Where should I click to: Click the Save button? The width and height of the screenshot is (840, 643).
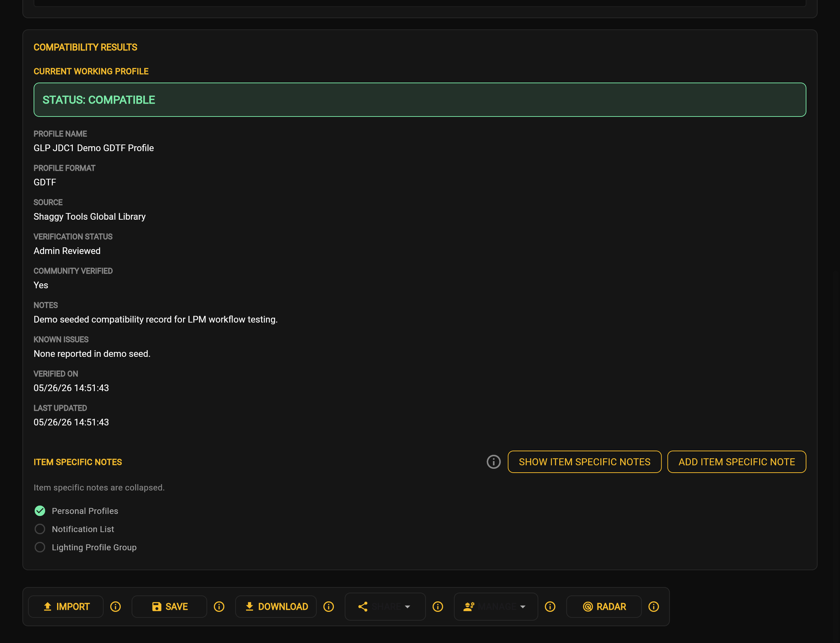(169, 607)
